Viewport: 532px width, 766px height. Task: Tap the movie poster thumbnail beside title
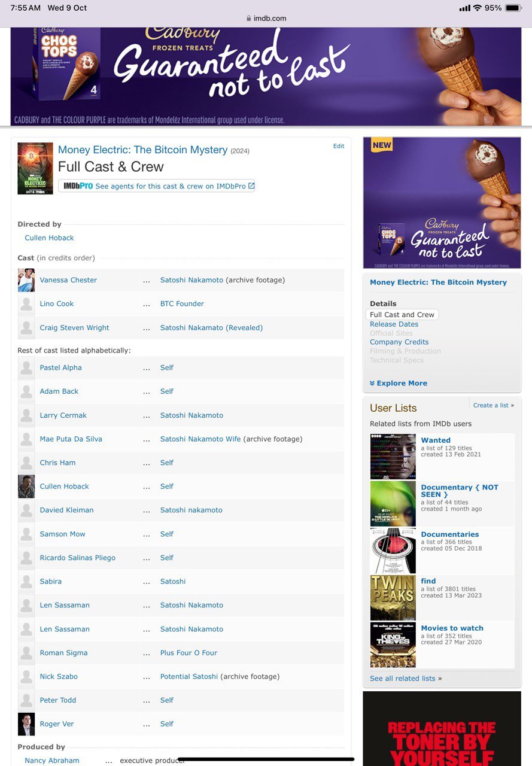35,168
